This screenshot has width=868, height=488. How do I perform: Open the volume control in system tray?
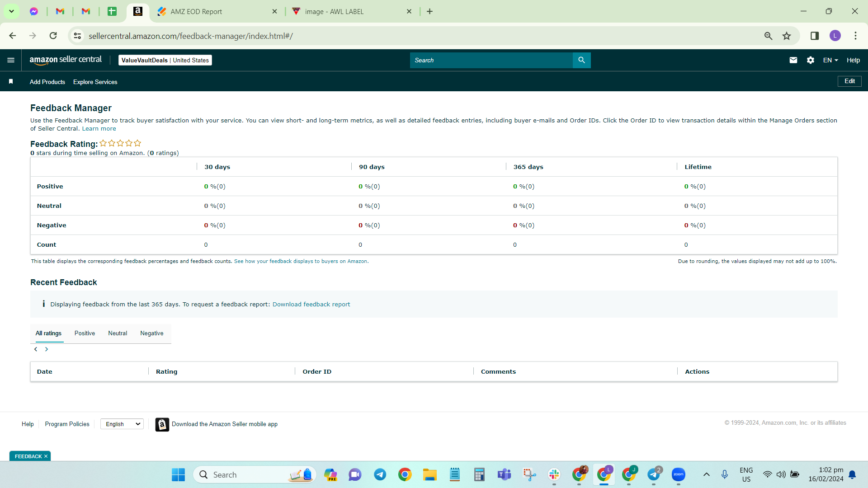[x=781, y=474]
